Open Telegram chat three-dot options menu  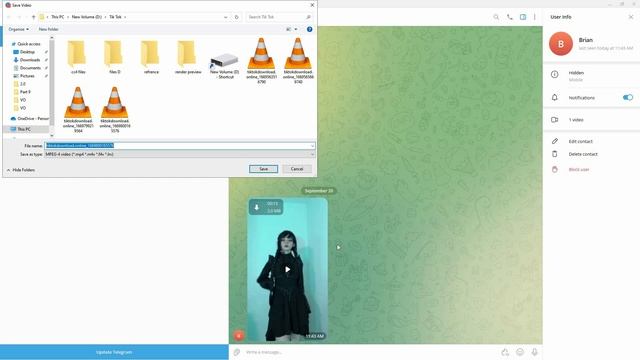tap(535, 17)
